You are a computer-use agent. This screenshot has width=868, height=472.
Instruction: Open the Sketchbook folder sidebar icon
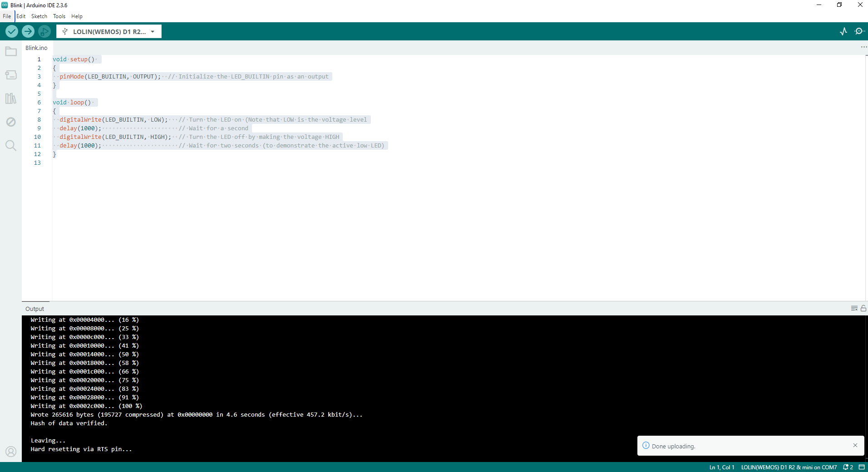click(11, 52)
